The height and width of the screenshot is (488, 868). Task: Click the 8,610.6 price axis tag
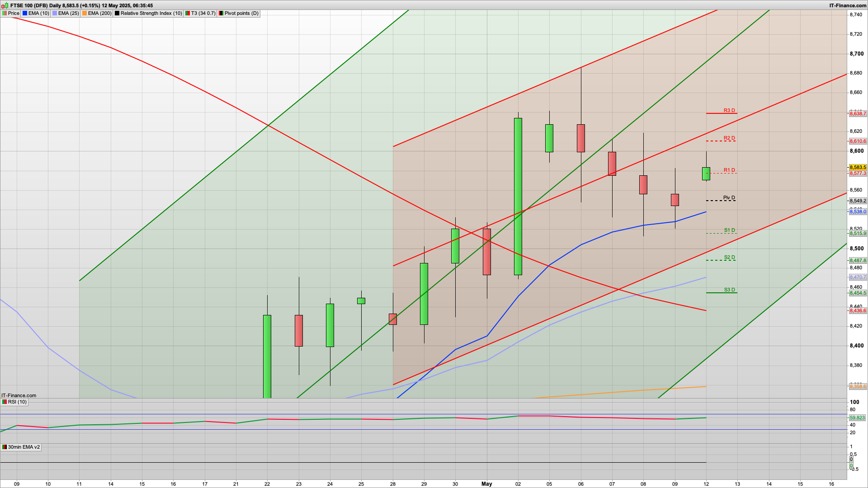pos(858,141)
